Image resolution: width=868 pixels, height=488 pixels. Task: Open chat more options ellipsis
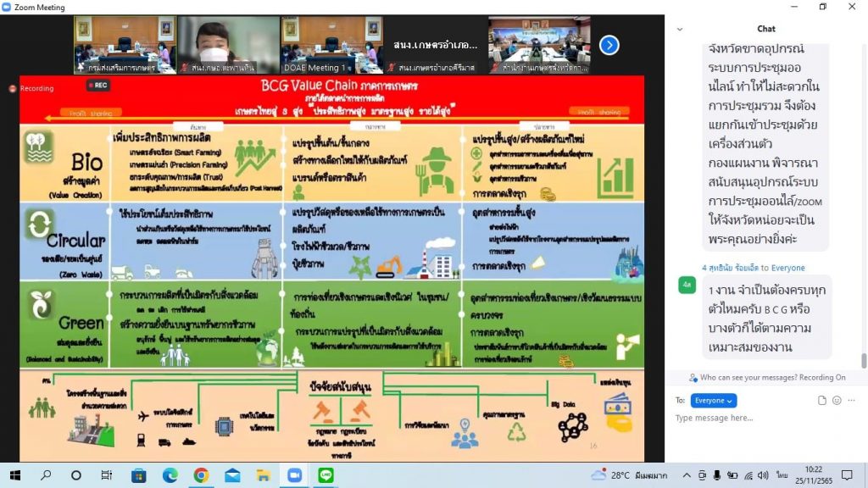tap(852, 400)
